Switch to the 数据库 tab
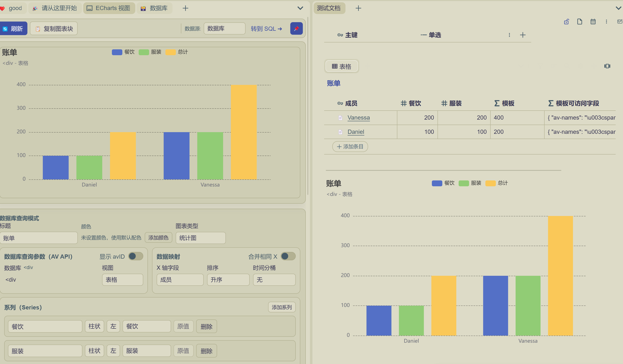Image resolution: width=623 pixels, height=364 pixels. click(154, 8)
